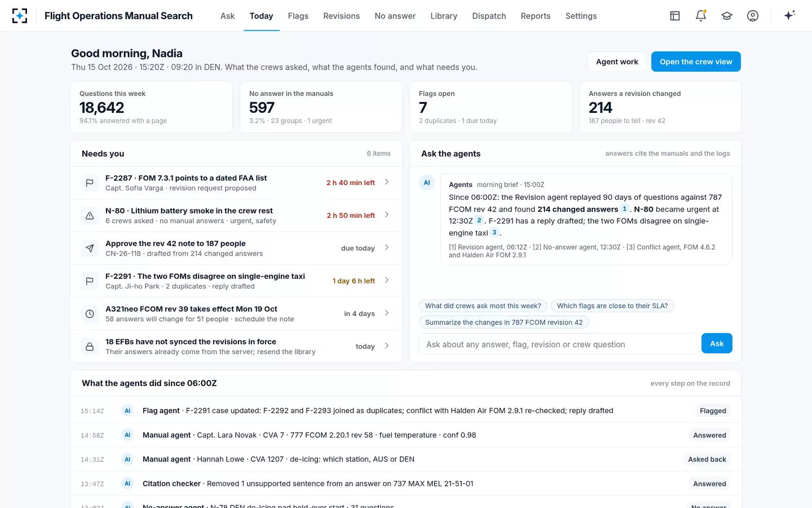The image size is (812, 508).
Task: Open citation 2 after 12:30Z
Action: pos(479,221)
